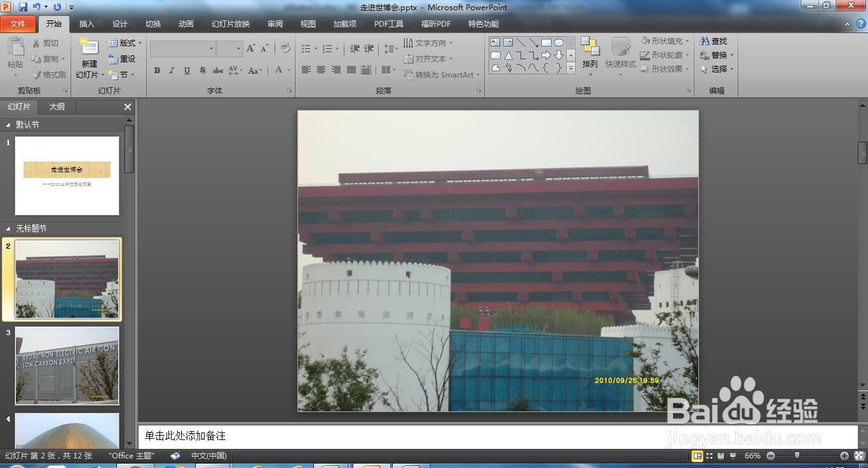Viewport: 868px width, 468px height.
Task: Select the rectangle shape in shapes gallery
Action: pos(546,43)
